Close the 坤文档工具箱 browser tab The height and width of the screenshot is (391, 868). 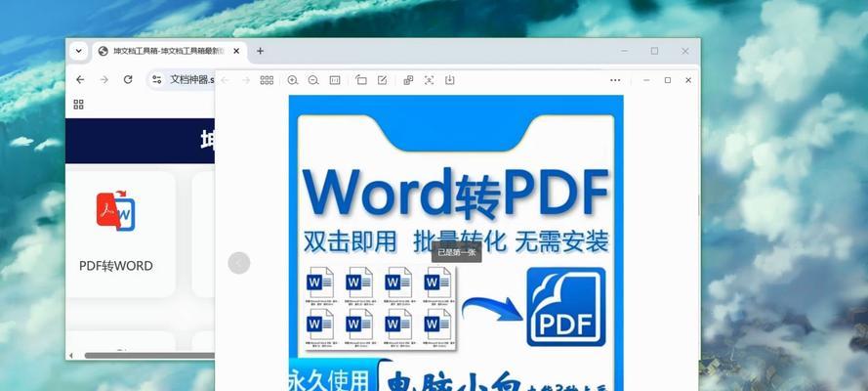(236, 51)
